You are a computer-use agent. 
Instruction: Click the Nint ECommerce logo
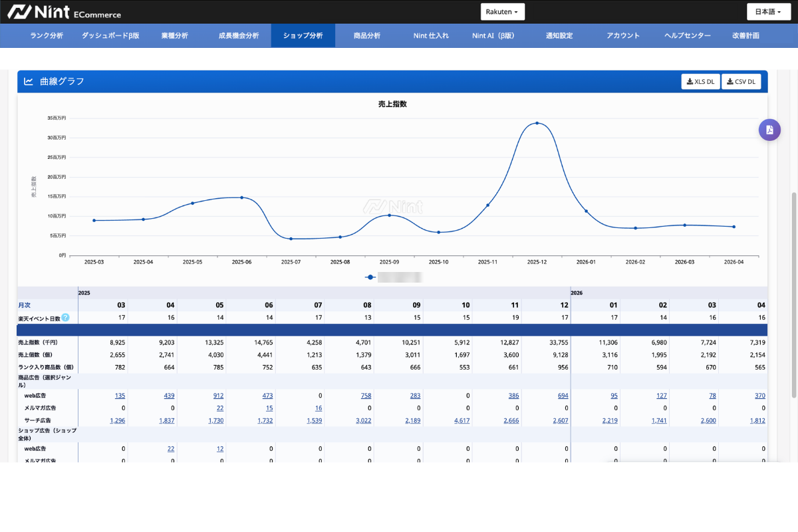(x=64, y=12)
